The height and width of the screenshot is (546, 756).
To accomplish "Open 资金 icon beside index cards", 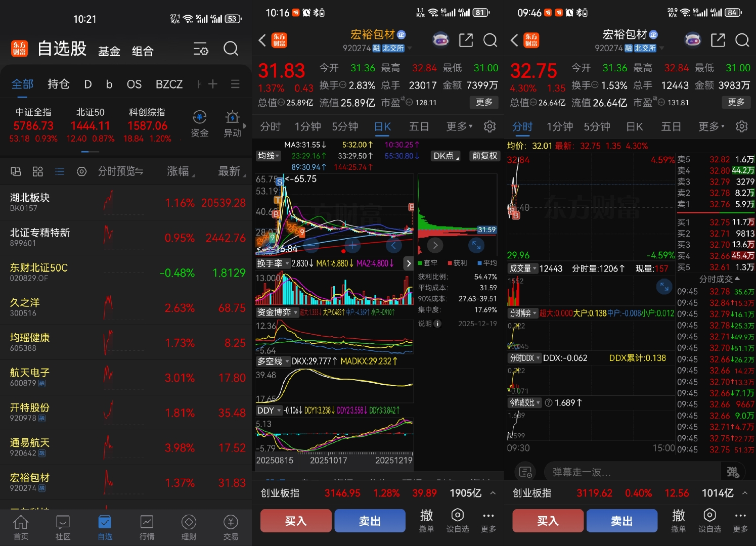I will click(199, 124).
